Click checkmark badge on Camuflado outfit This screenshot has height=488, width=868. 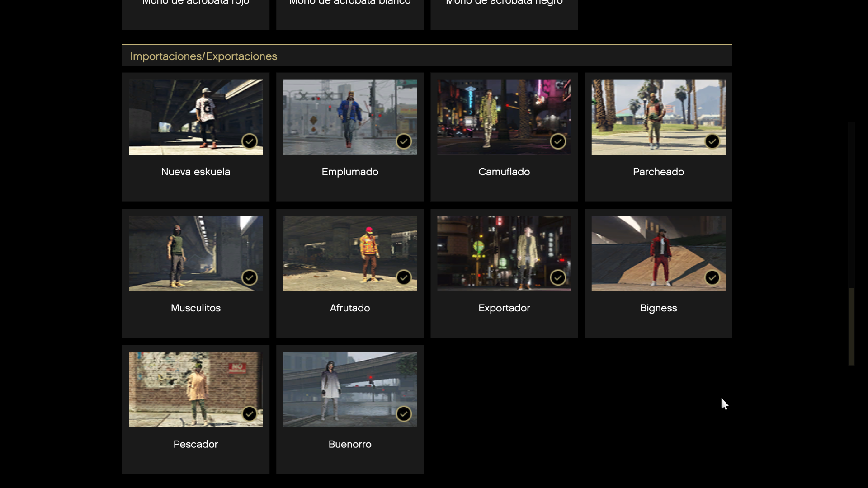pyautogui.click(x=558, y=141)
